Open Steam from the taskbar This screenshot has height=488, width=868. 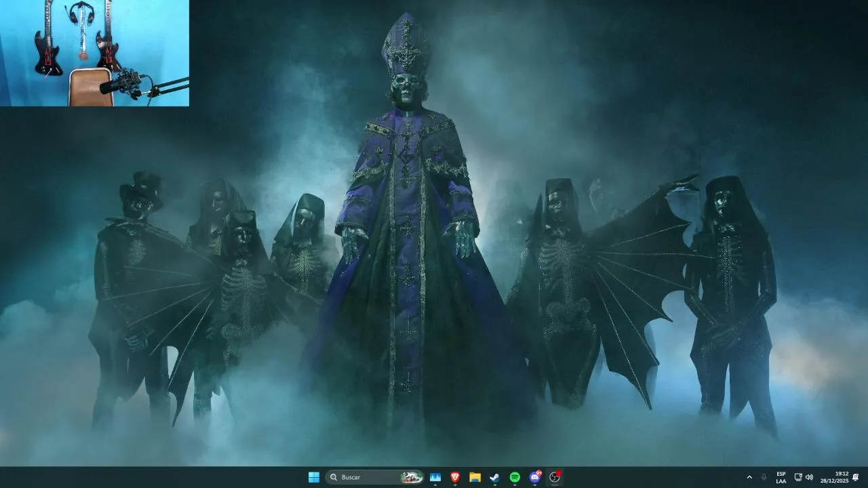pyautogui.click(x=495, y=477)
